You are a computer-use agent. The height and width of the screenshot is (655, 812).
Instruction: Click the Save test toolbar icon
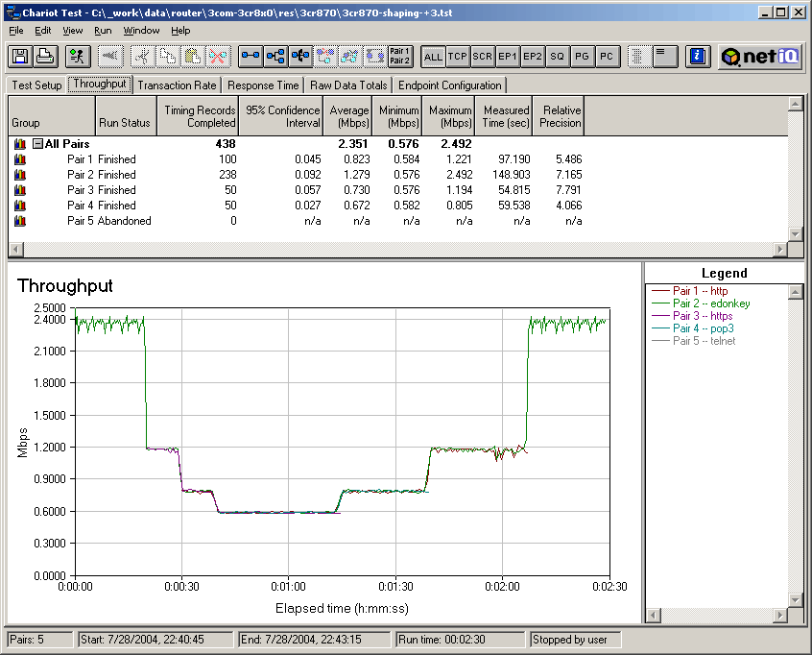point(18,57)
